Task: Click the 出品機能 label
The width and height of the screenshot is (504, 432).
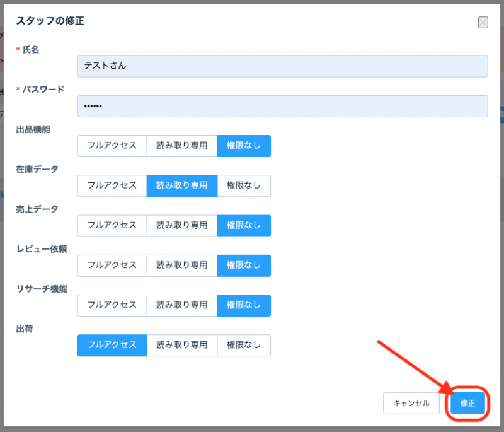Action: pos(33,130)
